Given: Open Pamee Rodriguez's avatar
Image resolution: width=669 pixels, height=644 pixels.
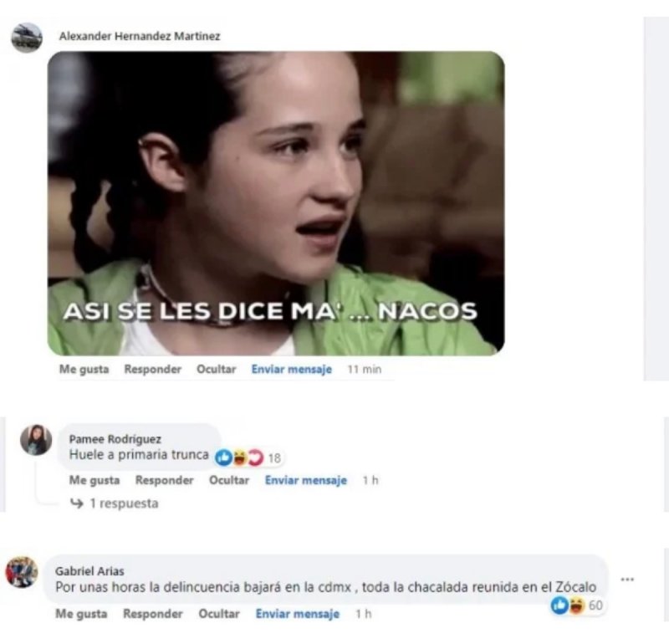Looking at the screenshot, I should tap(36, 440).
